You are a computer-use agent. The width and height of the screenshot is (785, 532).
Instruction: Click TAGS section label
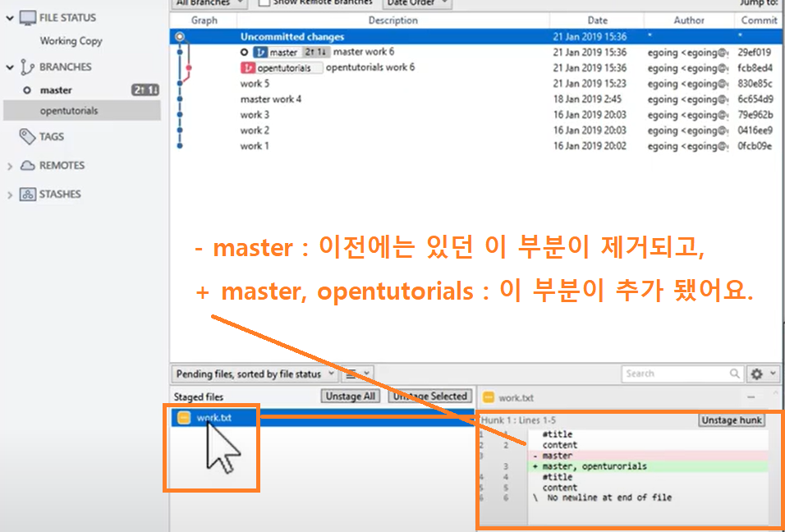52,136
